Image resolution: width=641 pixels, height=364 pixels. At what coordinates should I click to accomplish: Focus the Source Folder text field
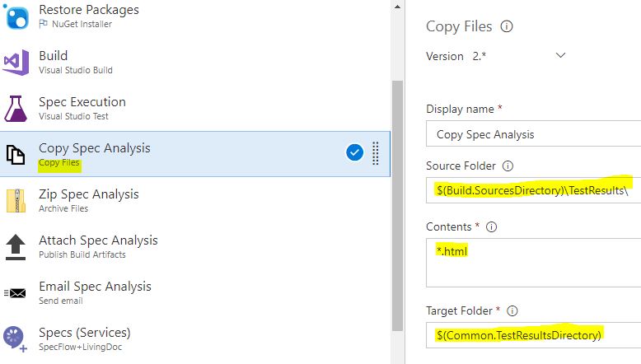(x=534, y=190)
